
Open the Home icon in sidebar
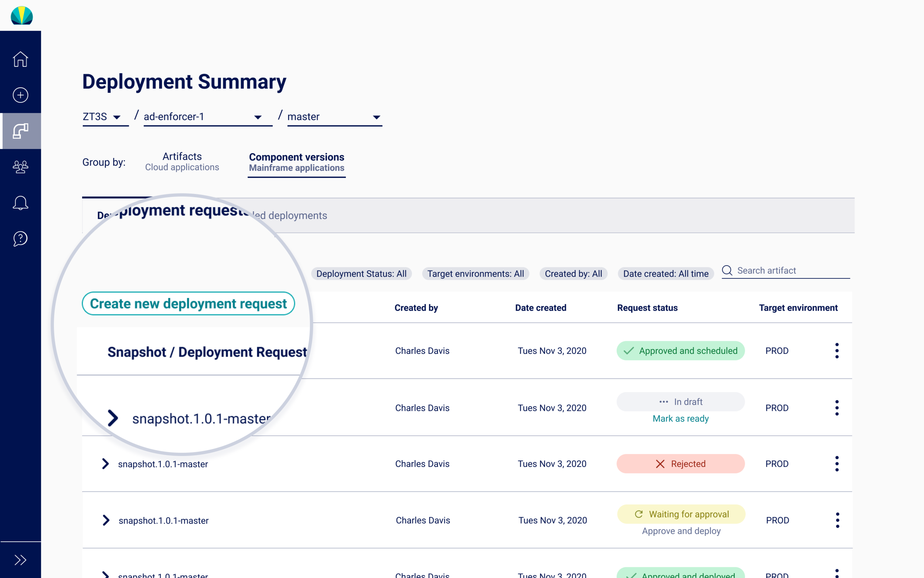pyautogui.click(x=20, y=59)
